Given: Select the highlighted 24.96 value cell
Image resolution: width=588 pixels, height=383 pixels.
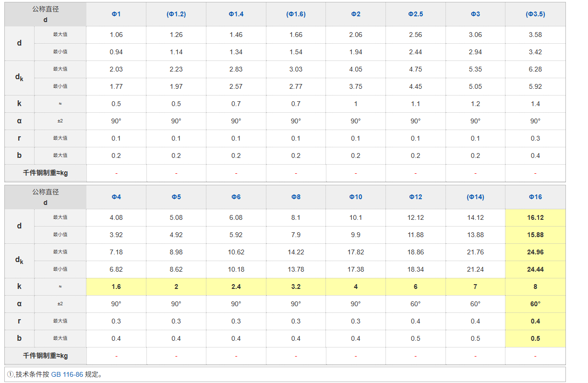Looking at the screenshot, I should [535, 252].
